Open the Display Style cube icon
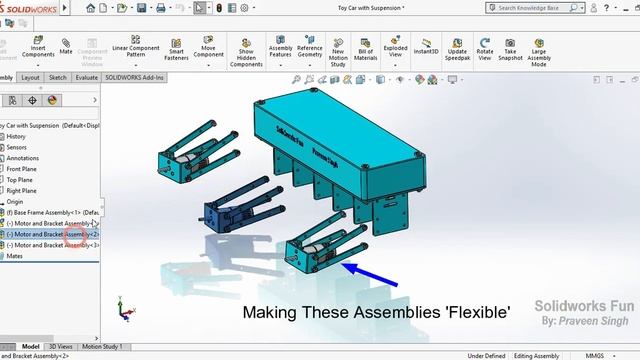 coord(380,80)
